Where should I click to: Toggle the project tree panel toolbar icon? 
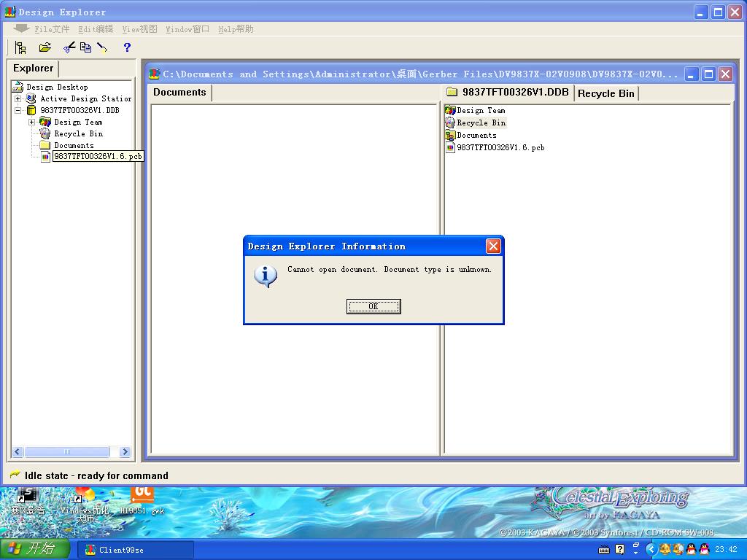(x=20, y=47)
